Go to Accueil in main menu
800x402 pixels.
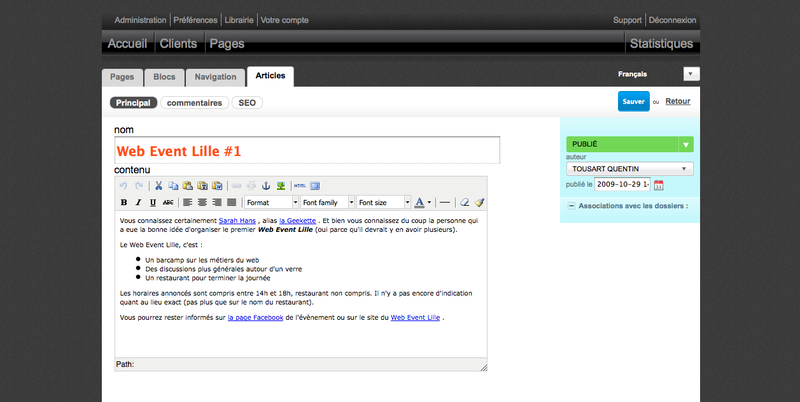(128, 44)
